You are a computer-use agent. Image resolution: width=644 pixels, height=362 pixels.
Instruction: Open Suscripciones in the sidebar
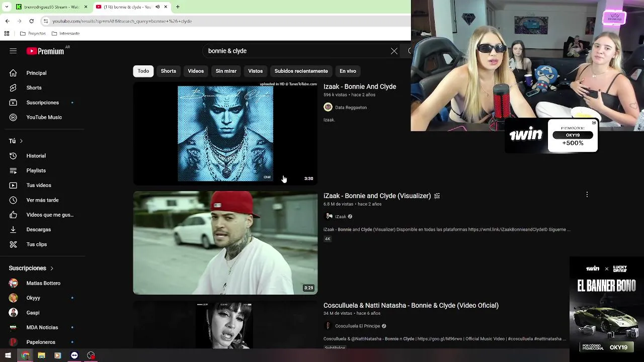click(x=42, y=103)
